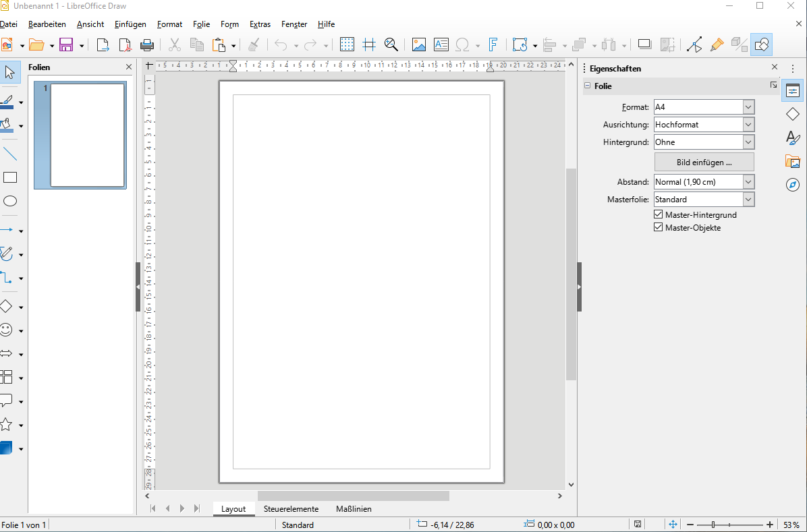Close the Folien panel
The width and height of the screenshot is (807, 532).
(129, 67)
